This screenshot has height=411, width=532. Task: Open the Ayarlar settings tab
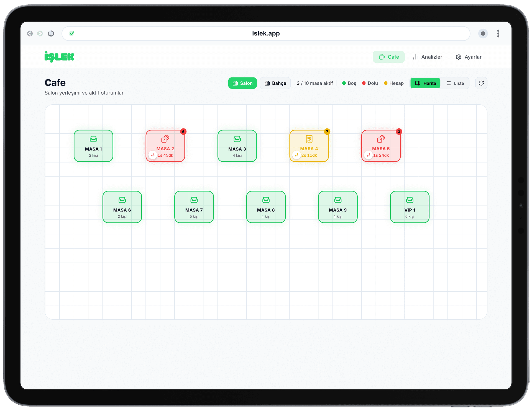[x=469, y=57]
